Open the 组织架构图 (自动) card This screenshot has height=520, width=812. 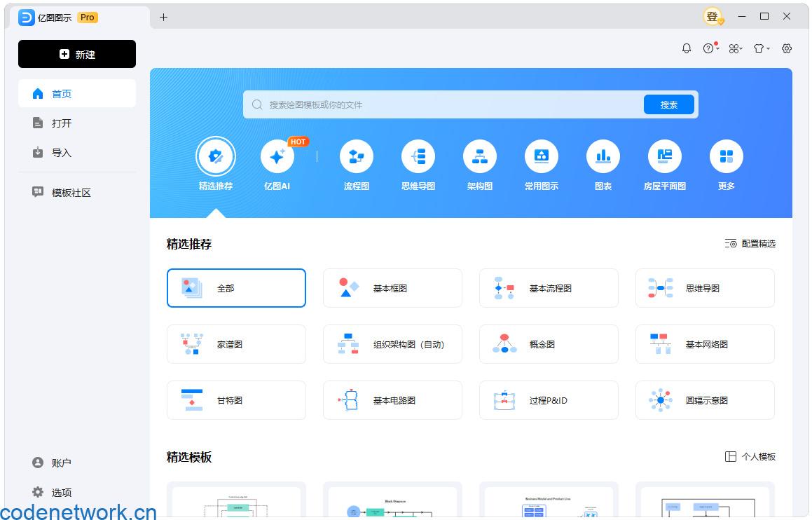[392, 344]
